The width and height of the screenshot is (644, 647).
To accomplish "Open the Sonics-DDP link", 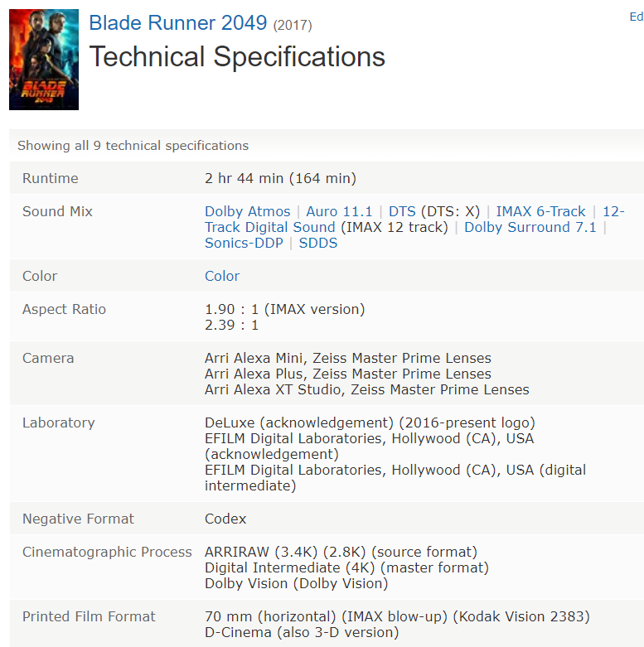I will tap(244, 243).
